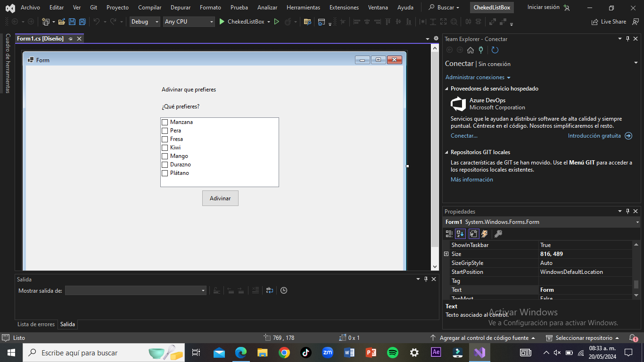Open the Debug configuration dropdown

pos(145,22)
